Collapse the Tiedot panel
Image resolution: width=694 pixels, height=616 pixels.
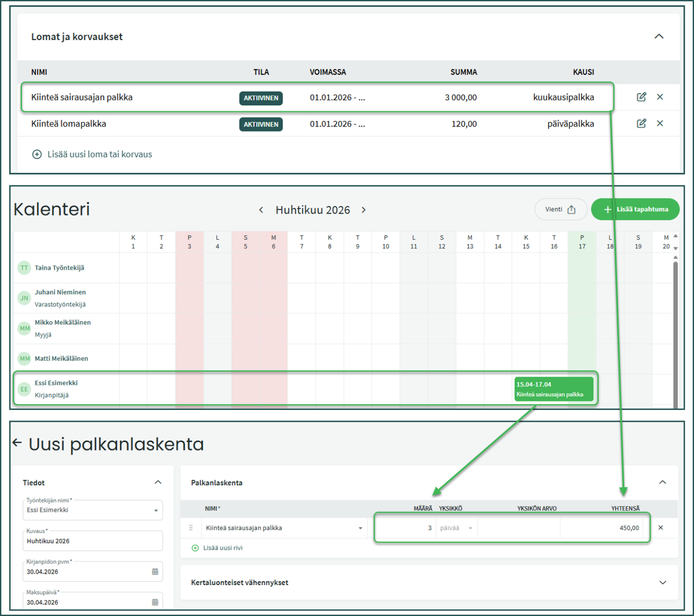point(158,482)
